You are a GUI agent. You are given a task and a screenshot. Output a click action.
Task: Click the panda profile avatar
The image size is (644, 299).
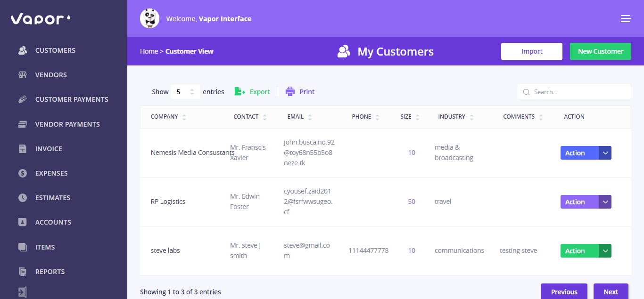(x=149, y=18)
